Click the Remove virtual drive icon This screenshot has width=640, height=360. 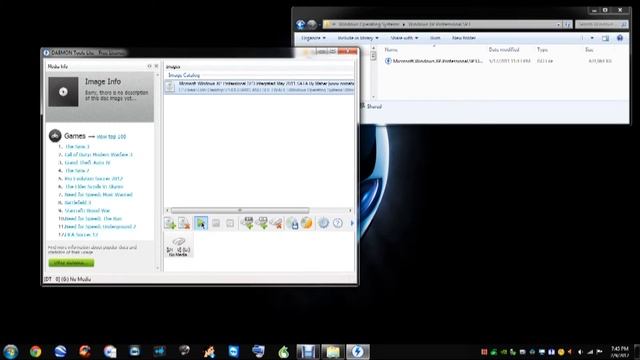276,223
